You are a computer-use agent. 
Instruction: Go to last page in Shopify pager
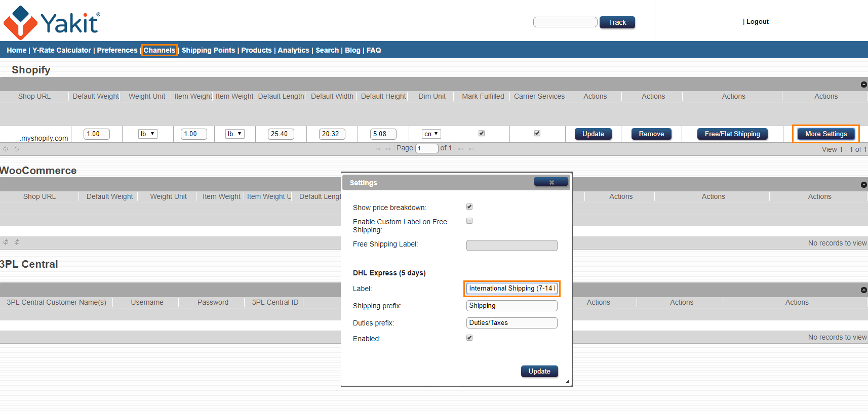471,149
